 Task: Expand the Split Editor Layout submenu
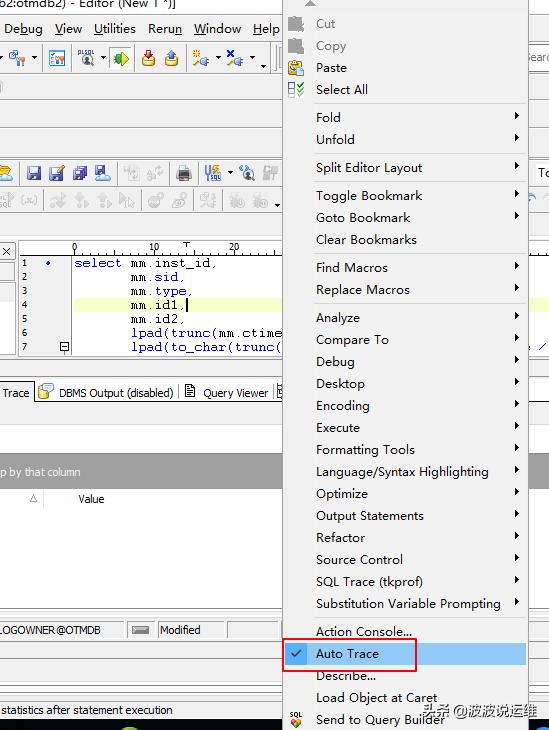(x=405, y=168)
